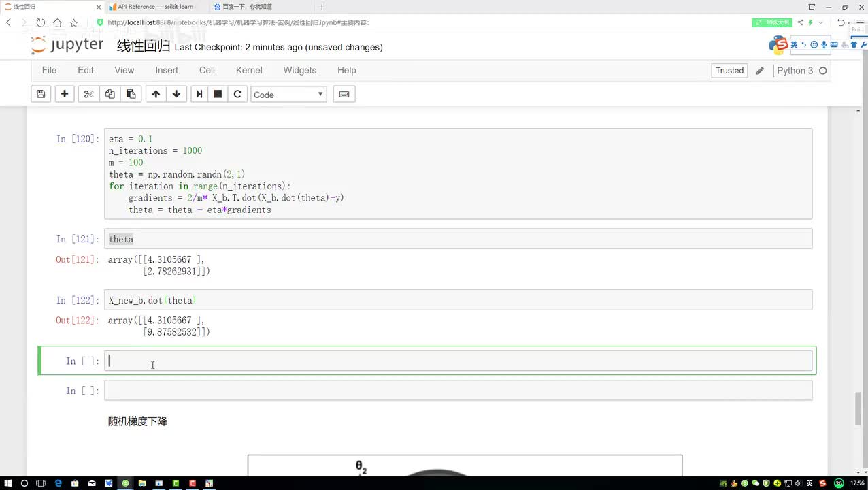Open the View menu
The height and width of the screenshot is (490, 868).
coord(124,70)
